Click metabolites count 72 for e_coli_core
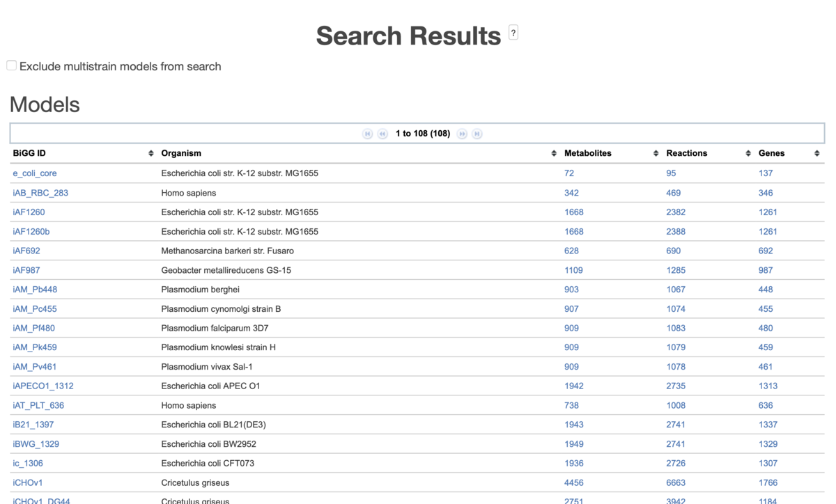836x504 pixels. pos(569,173)
